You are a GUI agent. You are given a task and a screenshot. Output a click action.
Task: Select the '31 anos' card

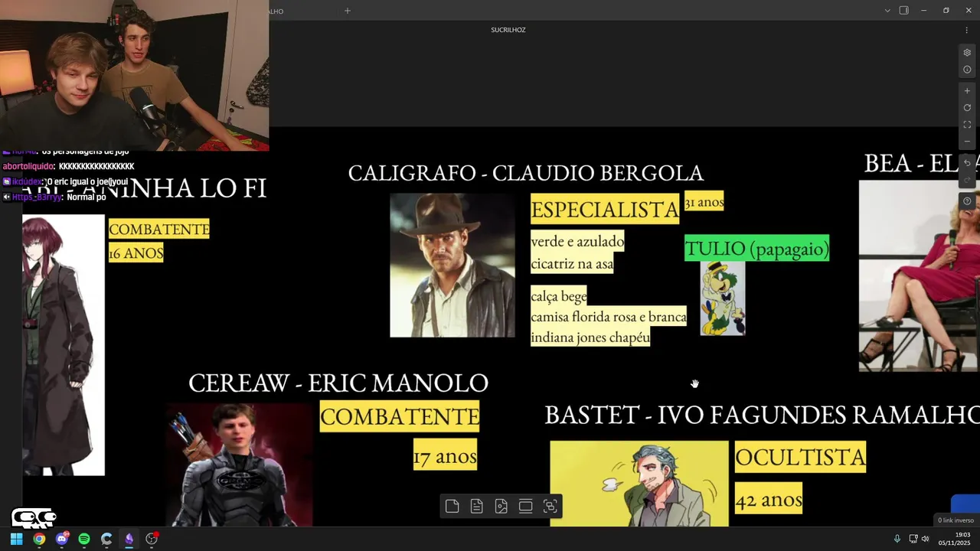click(704, 201)
